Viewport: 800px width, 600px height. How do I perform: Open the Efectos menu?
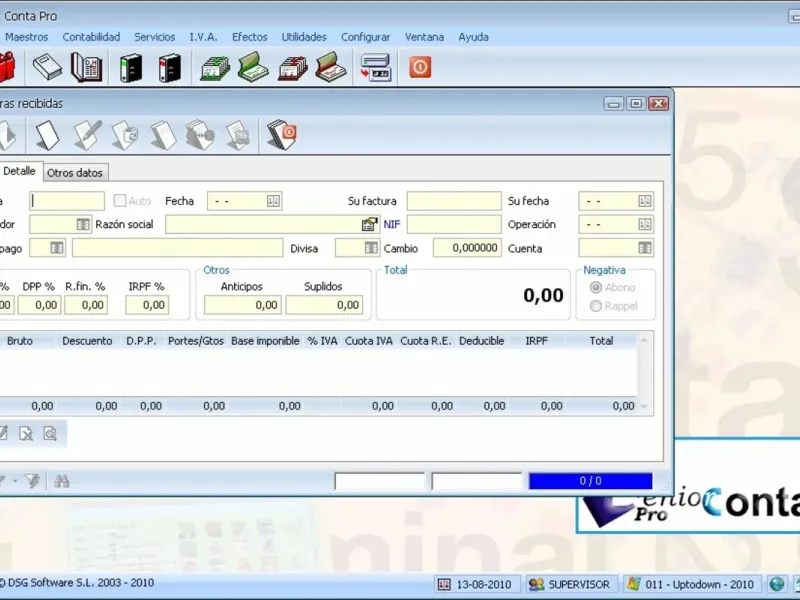[x=249, y=37]
